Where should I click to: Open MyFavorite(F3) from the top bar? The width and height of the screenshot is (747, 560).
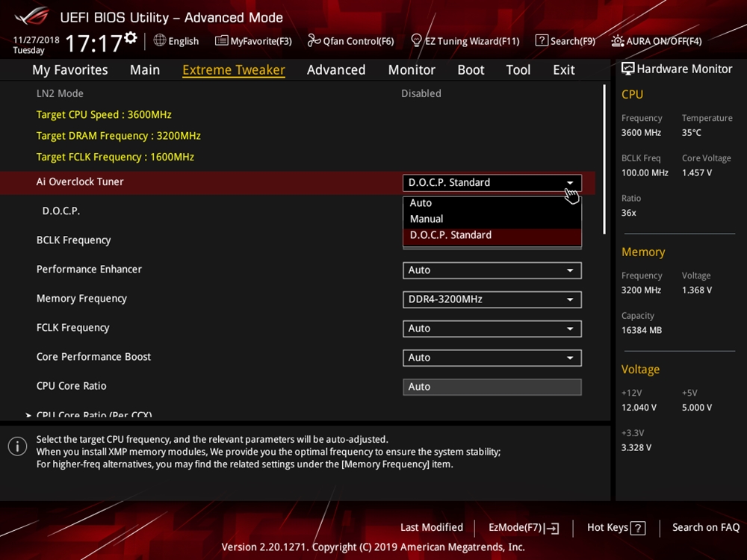pyautogui.click(x=253, y=41)
